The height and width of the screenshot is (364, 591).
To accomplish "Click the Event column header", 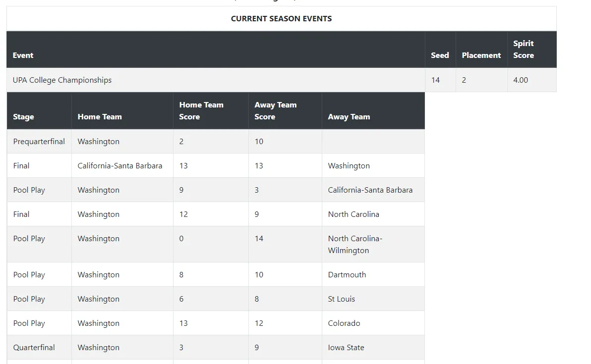I will coord(23,55).
